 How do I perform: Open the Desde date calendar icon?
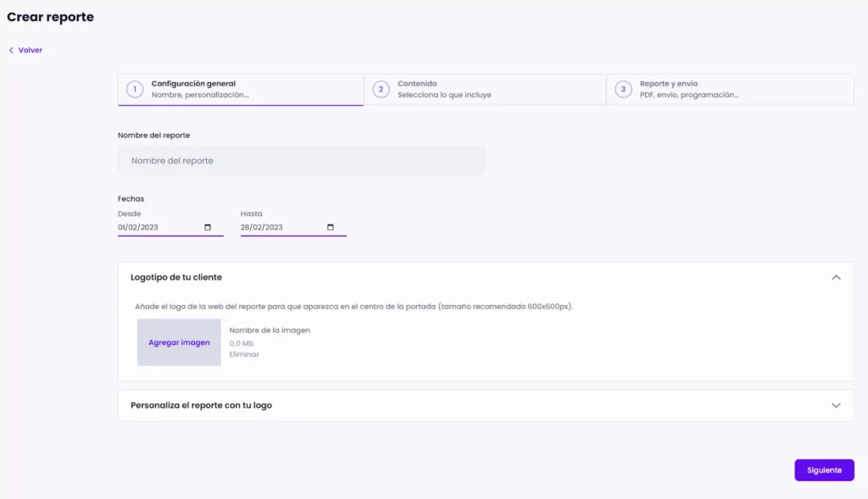(x=208, y=227)
